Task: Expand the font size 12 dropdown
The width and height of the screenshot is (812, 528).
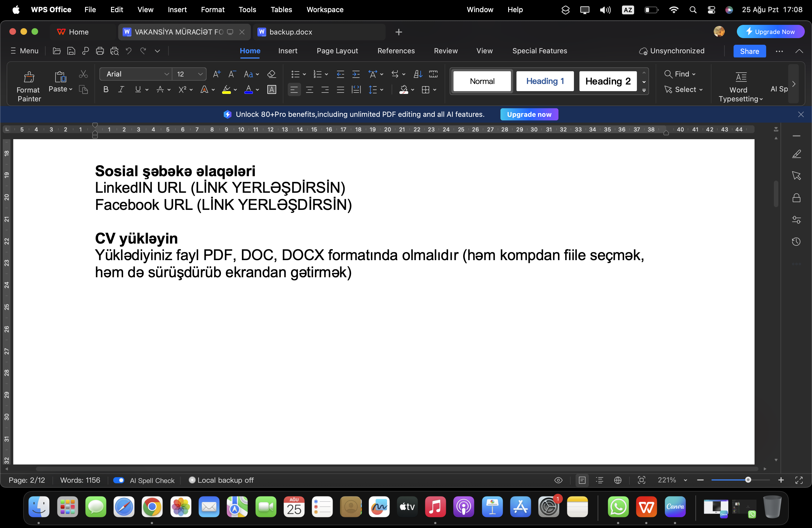Action: coord(200,74)
